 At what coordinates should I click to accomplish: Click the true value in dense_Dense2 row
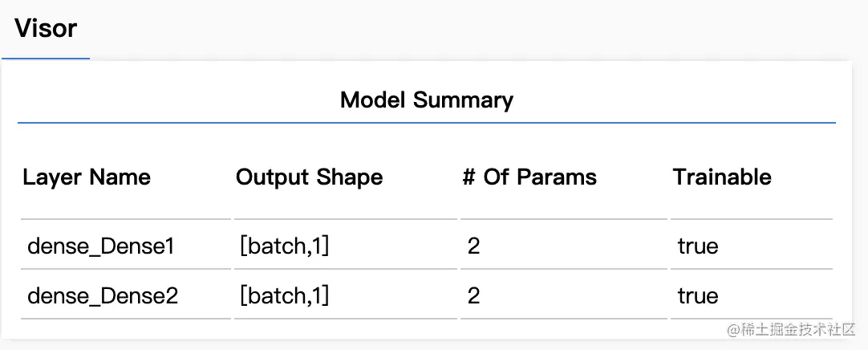coord(697,296)
